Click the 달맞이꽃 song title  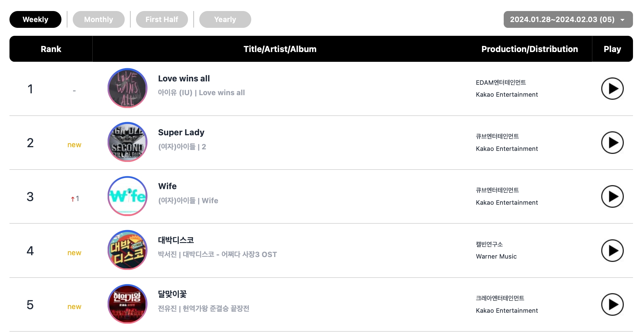[172, 294]
